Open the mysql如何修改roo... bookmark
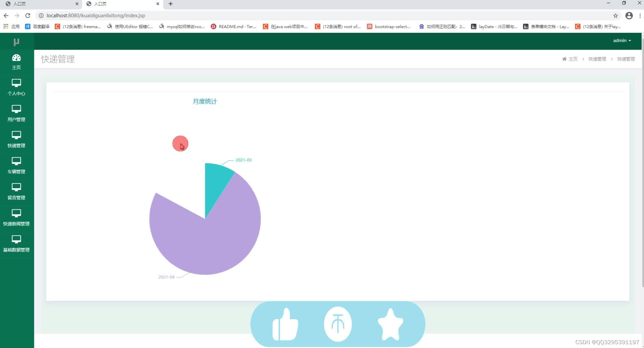The height and width of the screenshot is (348, 644). (x=182, y=26)
